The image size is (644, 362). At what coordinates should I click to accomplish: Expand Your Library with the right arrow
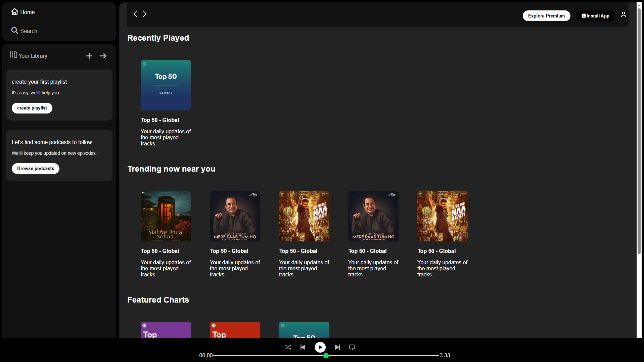[x=103, y=56]
